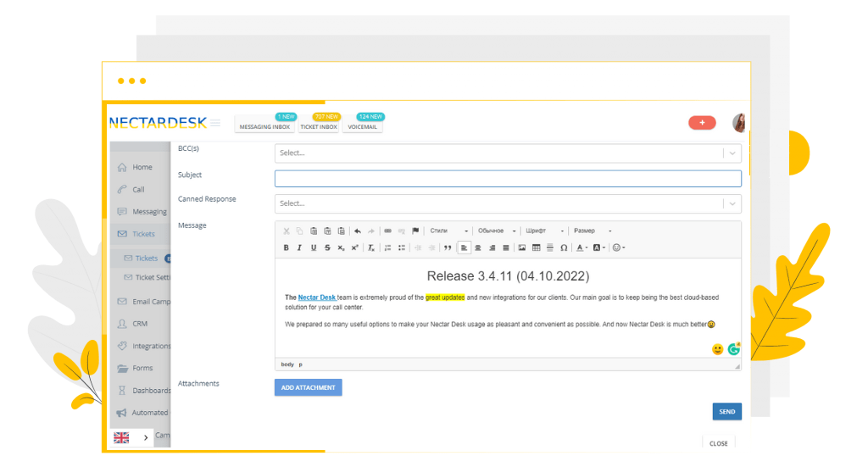The width and height of the screenshot is (868, 467).
Task: Open the Размер size dropdown
Action: coord(593,231)
